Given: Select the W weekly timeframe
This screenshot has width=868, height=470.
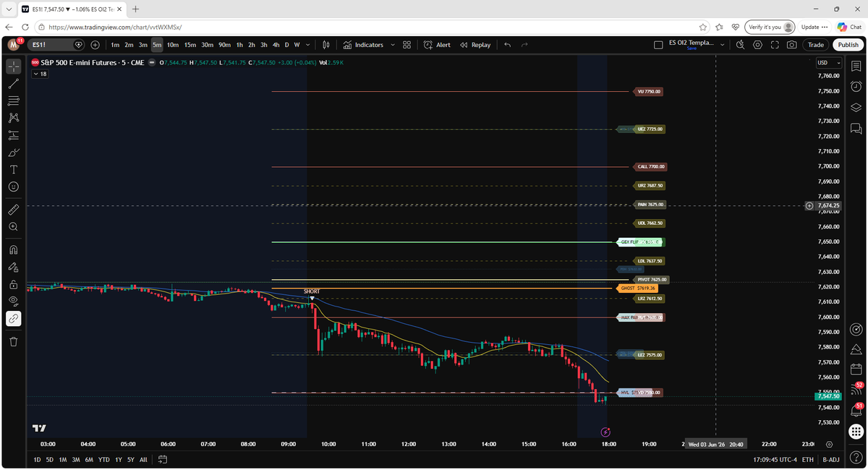Looking at the screenshot, I should tap(297, 45).
